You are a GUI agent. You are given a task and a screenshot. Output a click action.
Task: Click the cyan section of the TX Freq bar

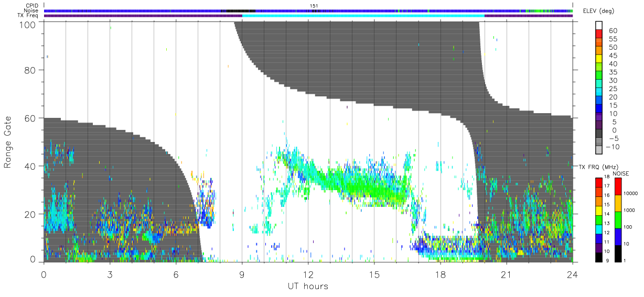tap(363, 16)
